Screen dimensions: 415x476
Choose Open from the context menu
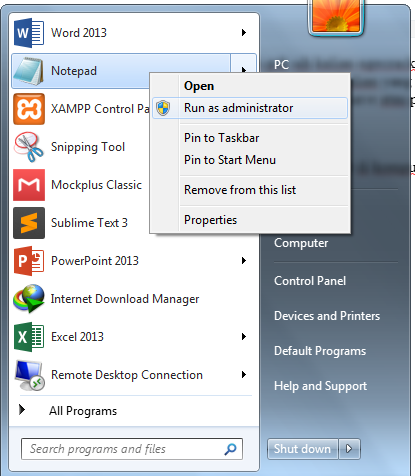tap(250, 86)
